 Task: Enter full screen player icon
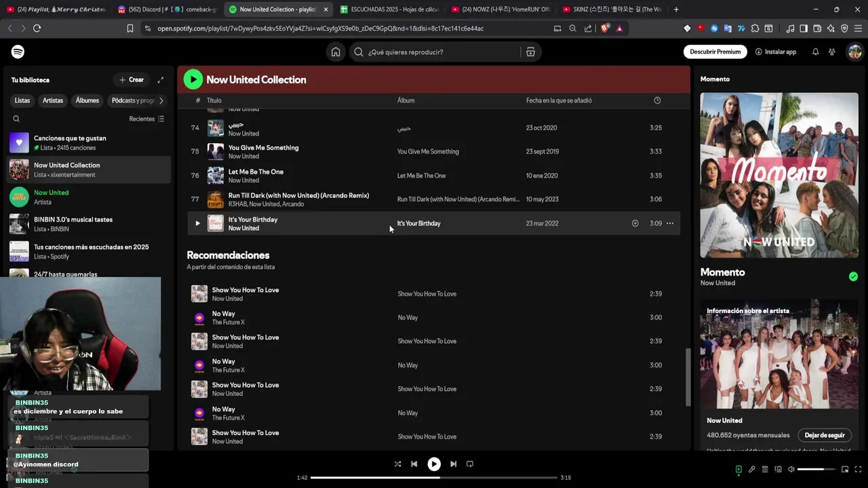coord(858,469)
